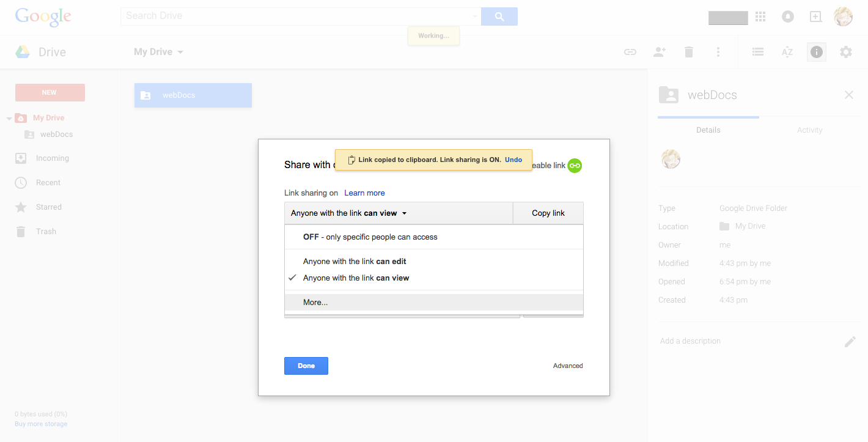The height and width of the screenshot is (442, 868).
Task: Choose More... in the sharing menu
Action: 315,303
